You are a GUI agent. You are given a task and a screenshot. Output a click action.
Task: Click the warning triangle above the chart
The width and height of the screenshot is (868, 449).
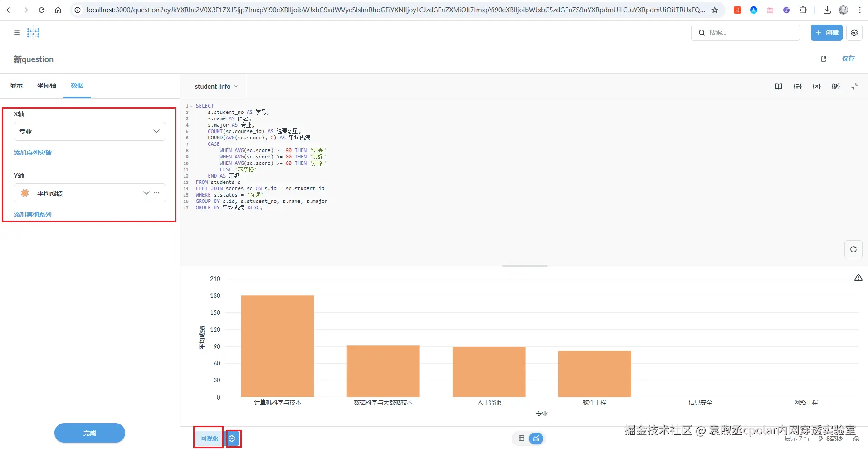click(x=858, y=277)
